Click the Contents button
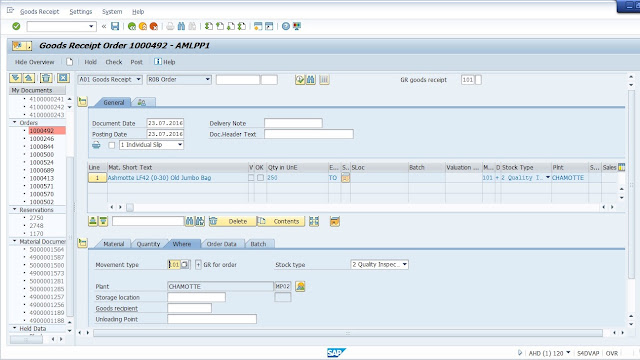 (x=281, y=221)
